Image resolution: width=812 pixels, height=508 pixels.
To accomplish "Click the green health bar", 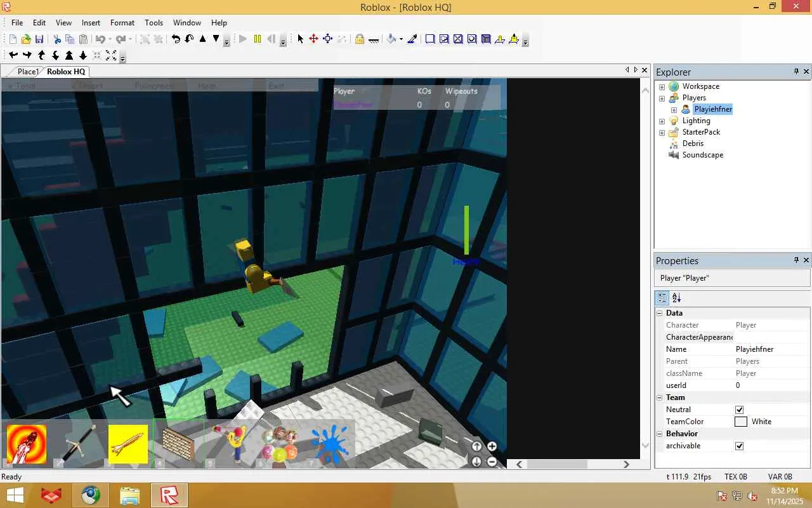I will coord(466,230).
